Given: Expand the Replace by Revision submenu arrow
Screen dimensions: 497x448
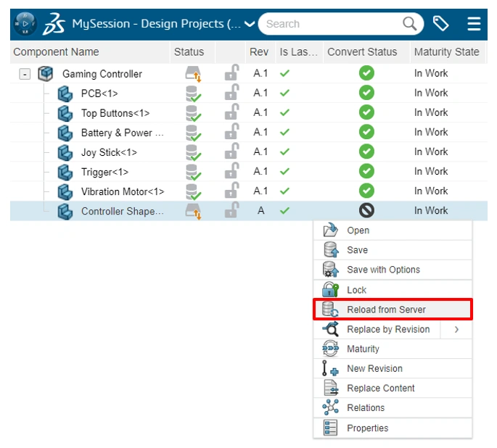Looking at the screenshot, I should (456, 330).
